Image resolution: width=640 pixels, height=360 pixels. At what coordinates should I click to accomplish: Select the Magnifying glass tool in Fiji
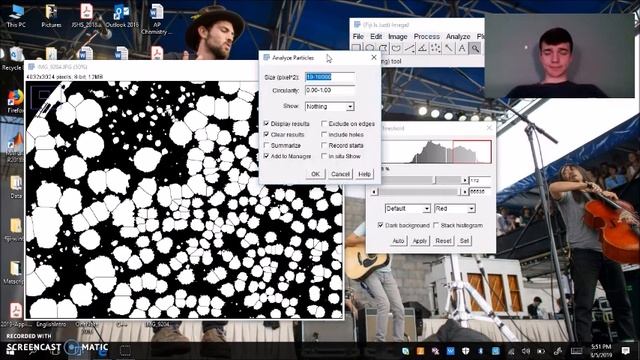pyautogui.click(x=475, y=48)
